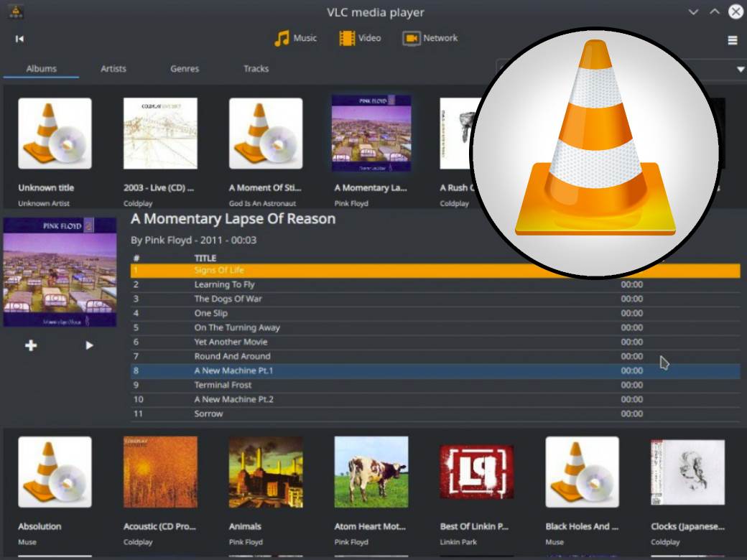Open Best Of Linkin Park album
Screen dimensions: 747x560
click(476, 472)
